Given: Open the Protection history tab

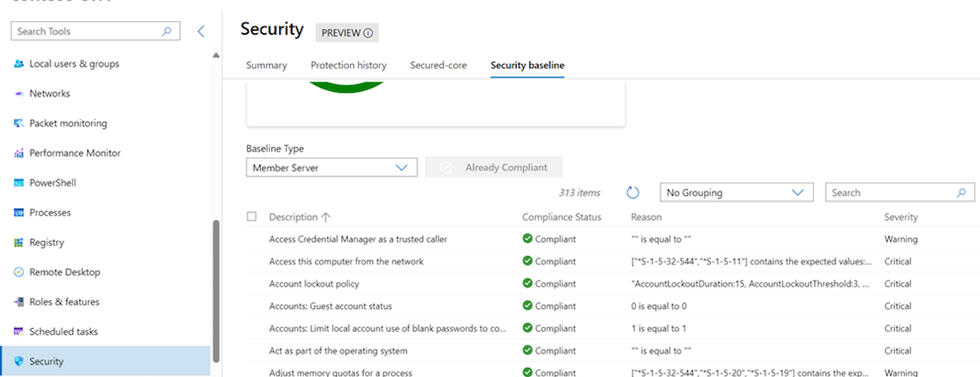Looking at the screenshot, I should tap(348, 66).
